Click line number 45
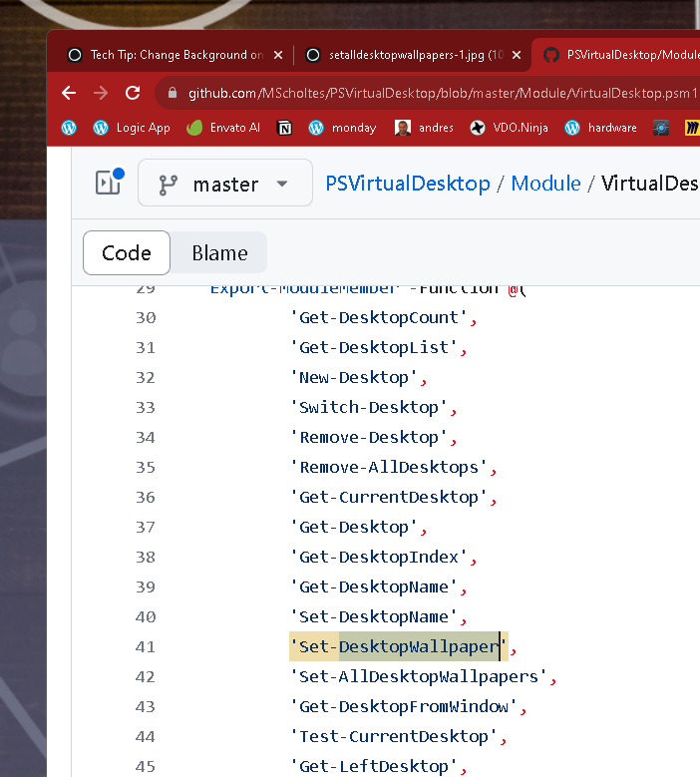700x777 pixels. pyautogui.click(x=146, y=767)
